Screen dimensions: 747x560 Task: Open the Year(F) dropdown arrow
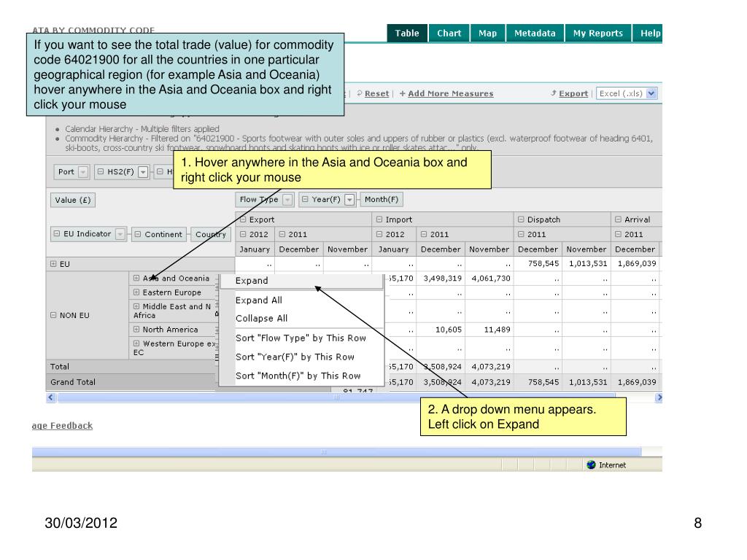[349, 200]
